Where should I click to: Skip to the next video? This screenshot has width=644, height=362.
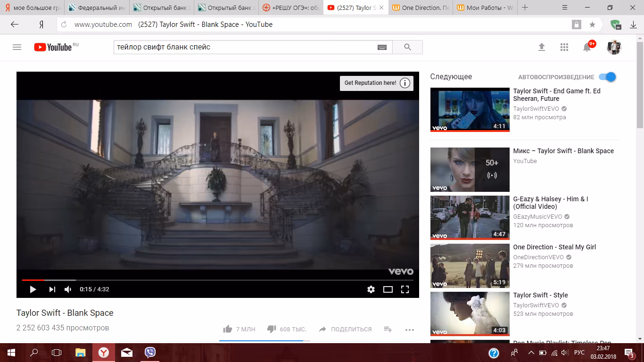(52, 289)
